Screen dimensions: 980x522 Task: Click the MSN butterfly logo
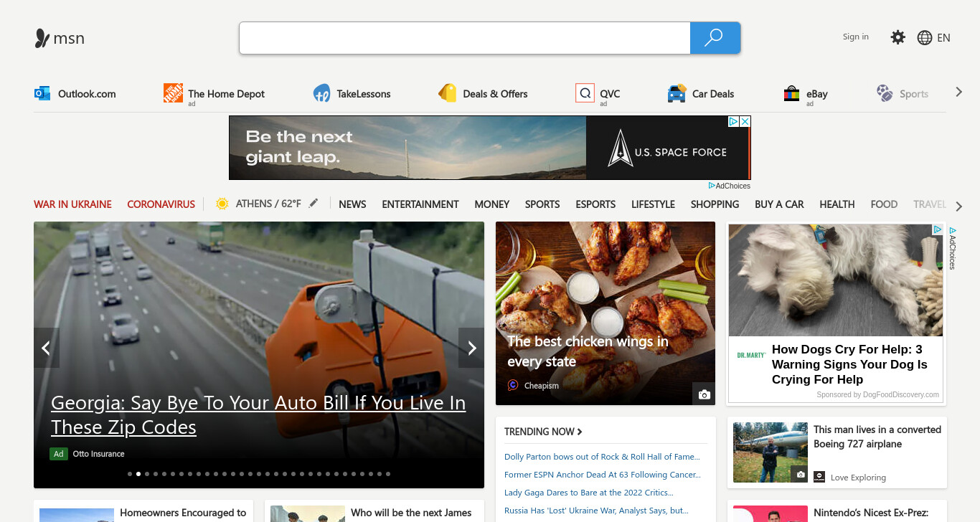[42, 38]
